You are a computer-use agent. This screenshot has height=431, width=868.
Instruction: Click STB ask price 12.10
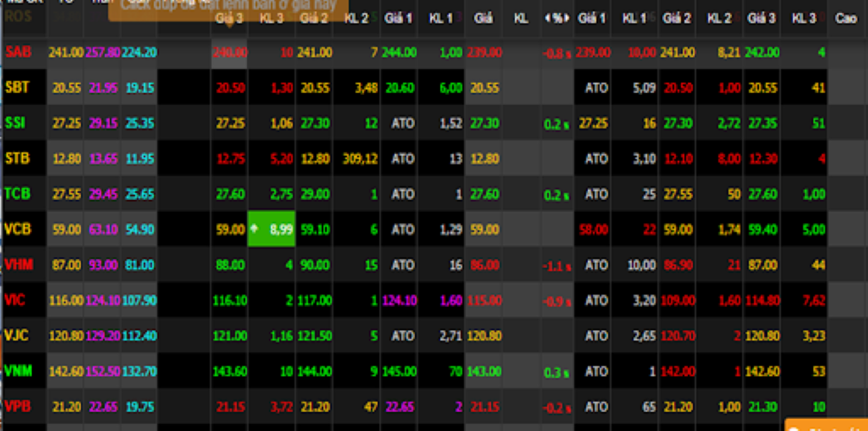[x=679, y=159]
